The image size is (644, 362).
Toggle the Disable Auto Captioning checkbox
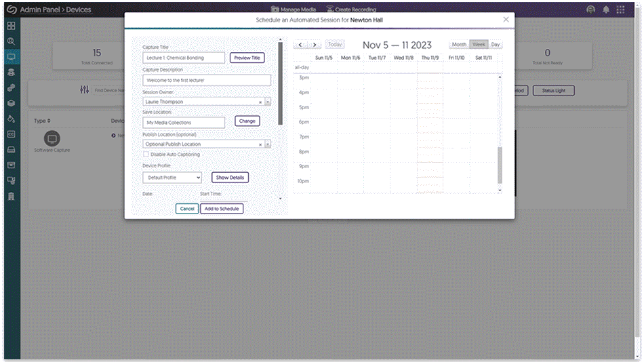click(146, 154)
